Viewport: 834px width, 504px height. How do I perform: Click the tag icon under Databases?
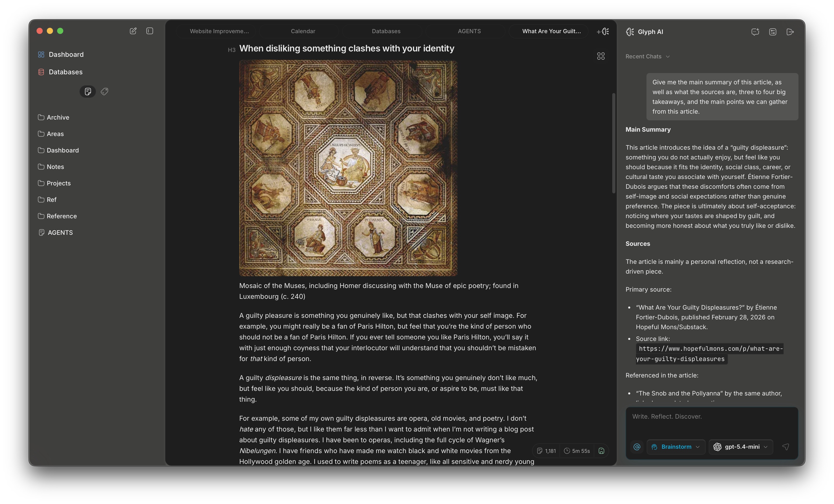point(104,91)
